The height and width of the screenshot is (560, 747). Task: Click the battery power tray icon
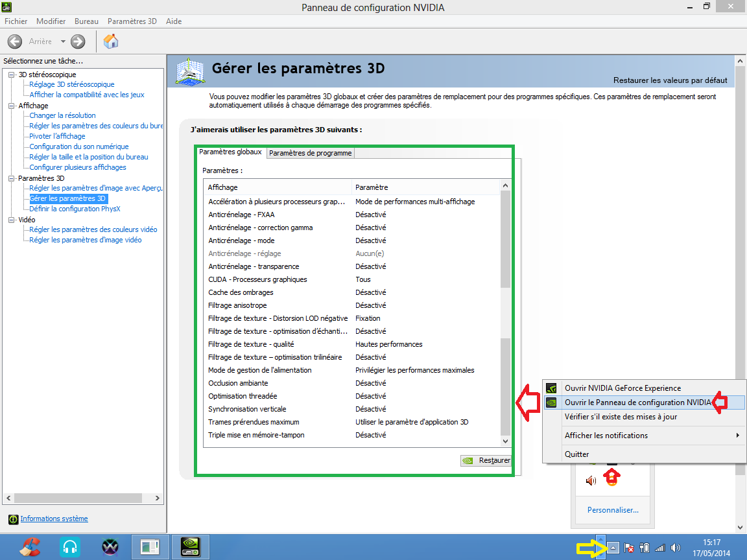645,548
